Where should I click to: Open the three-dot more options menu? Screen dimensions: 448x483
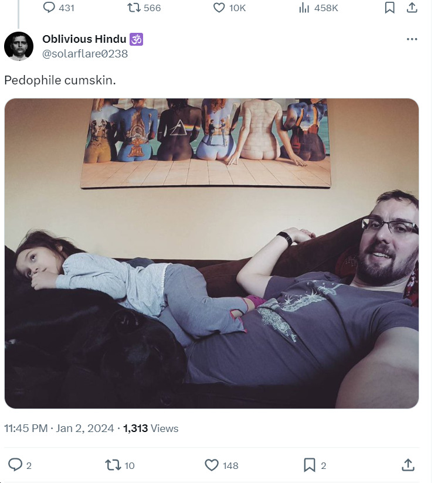(412, 39)
